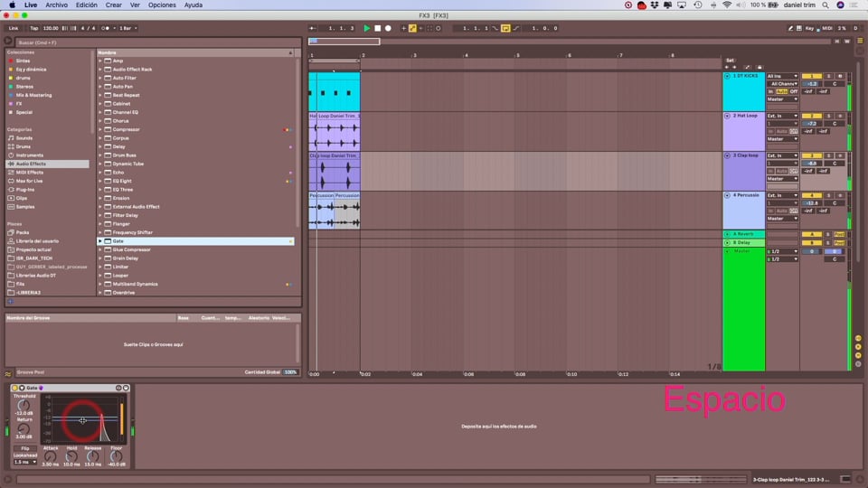Viewport: 868px width, 488px height.
Task: Open Groove Pool with the wave icon
Action: [8, 374]
